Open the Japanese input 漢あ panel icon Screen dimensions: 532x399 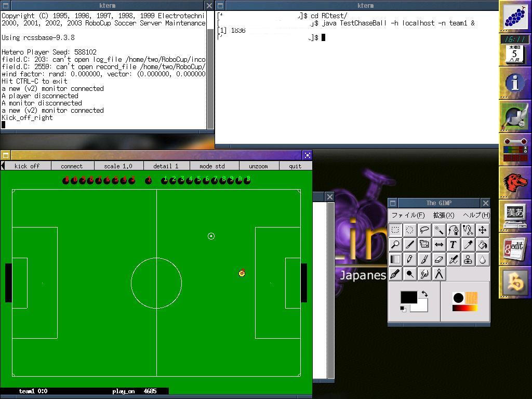click(x=515, y=216)
